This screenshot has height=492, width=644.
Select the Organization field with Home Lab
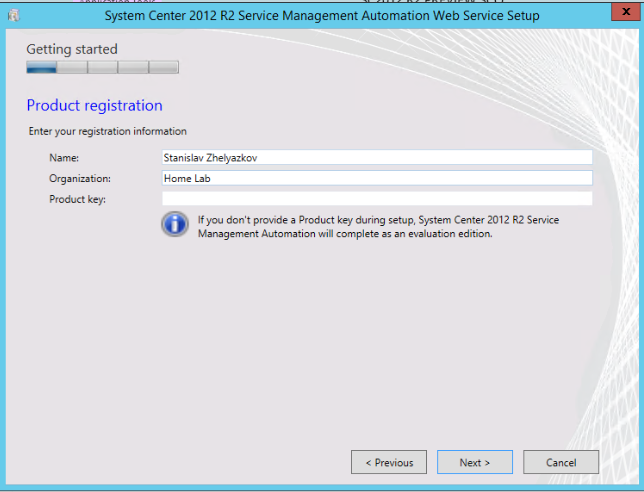click(x=376, y=178)
